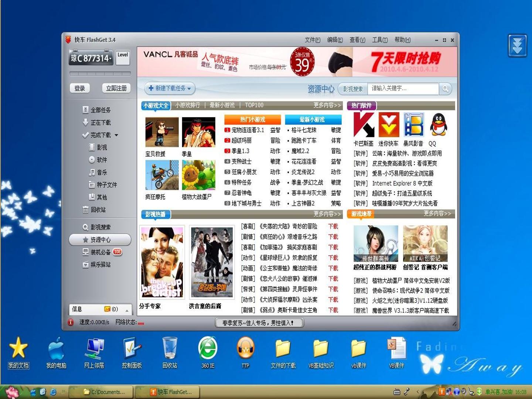
Task: Open the 网上邻居 desktop icon
Action: tap(94, 353)
